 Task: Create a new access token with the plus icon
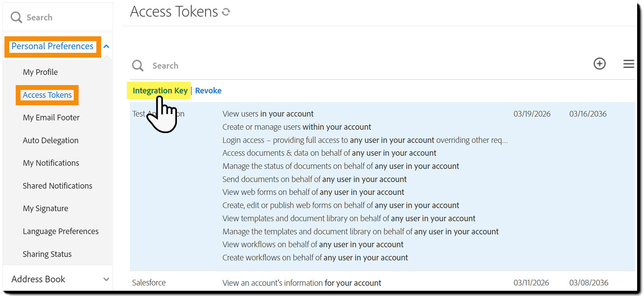click(600, 64)
